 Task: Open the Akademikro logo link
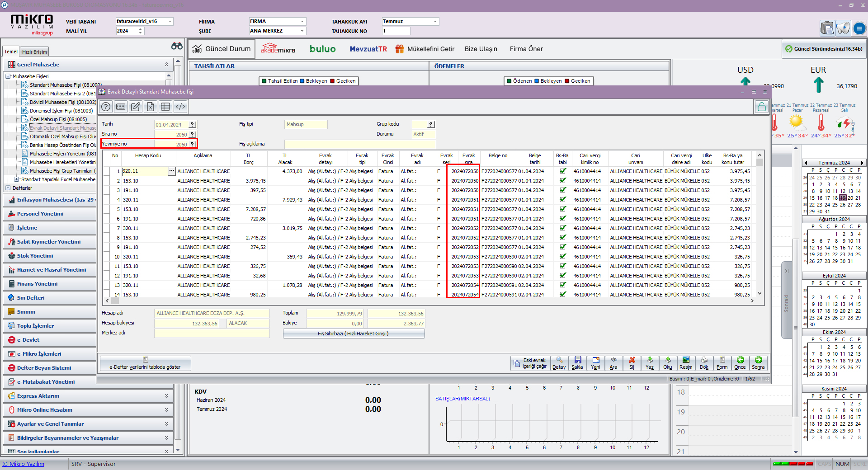coord(278,48)
